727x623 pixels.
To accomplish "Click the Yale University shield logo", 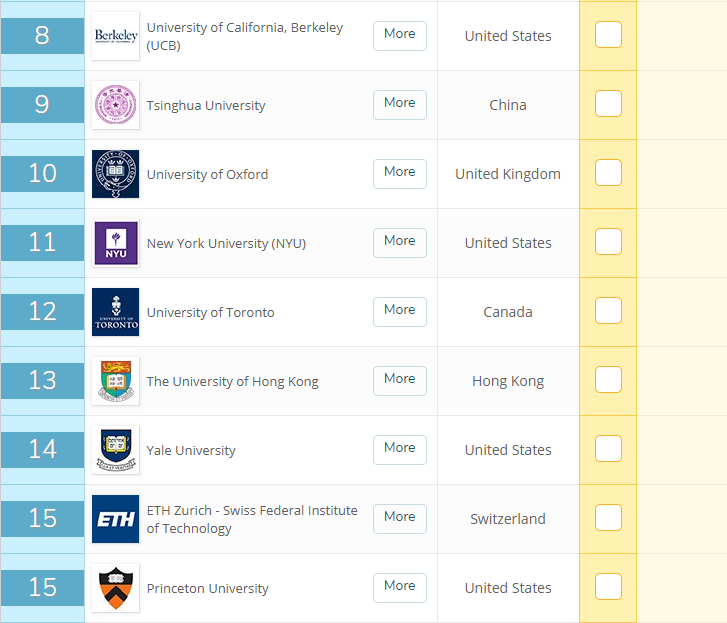I will pyautogui.click(x=115, y=450).
